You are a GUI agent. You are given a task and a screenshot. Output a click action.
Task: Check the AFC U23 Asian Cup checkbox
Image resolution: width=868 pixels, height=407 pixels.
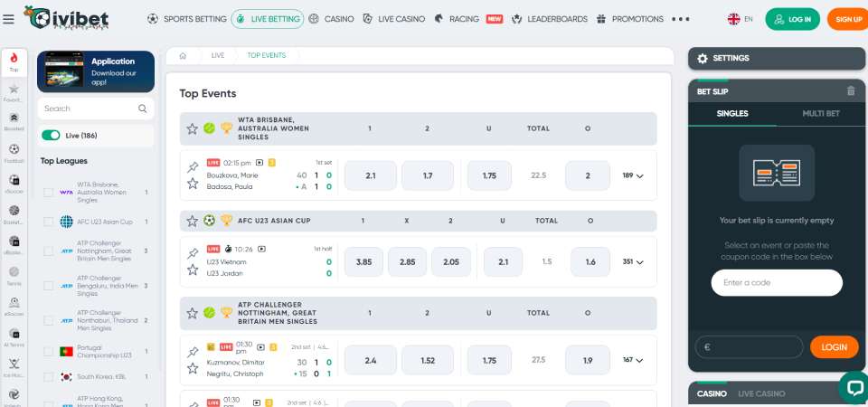[49, 222]
